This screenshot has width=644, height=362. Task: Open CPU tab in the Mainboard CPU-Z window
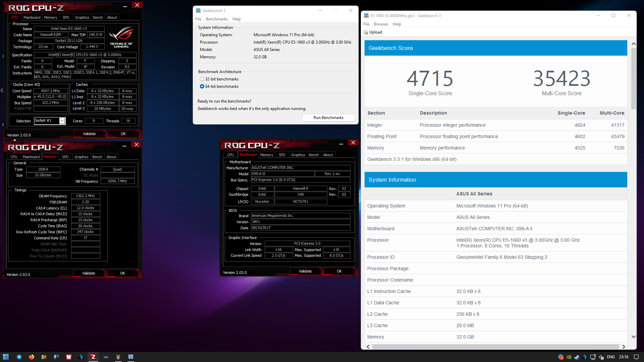coord(230,155)
